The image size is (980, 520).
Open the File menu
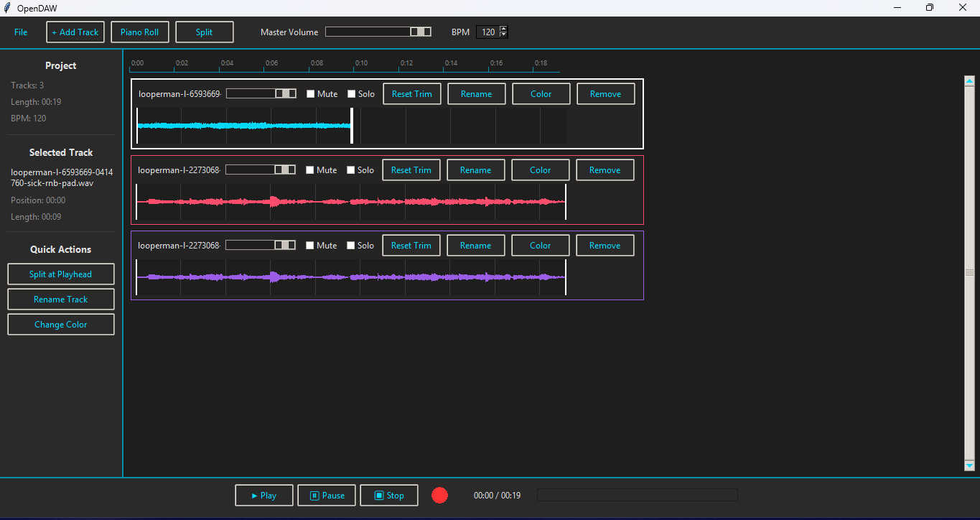(21, 32)
